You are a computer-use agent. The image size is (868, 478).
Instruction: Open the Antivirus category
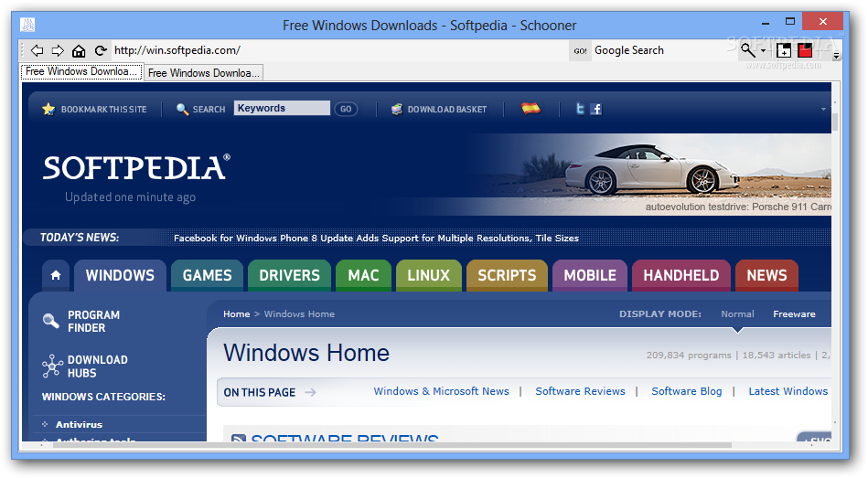[x=80, y=424]
